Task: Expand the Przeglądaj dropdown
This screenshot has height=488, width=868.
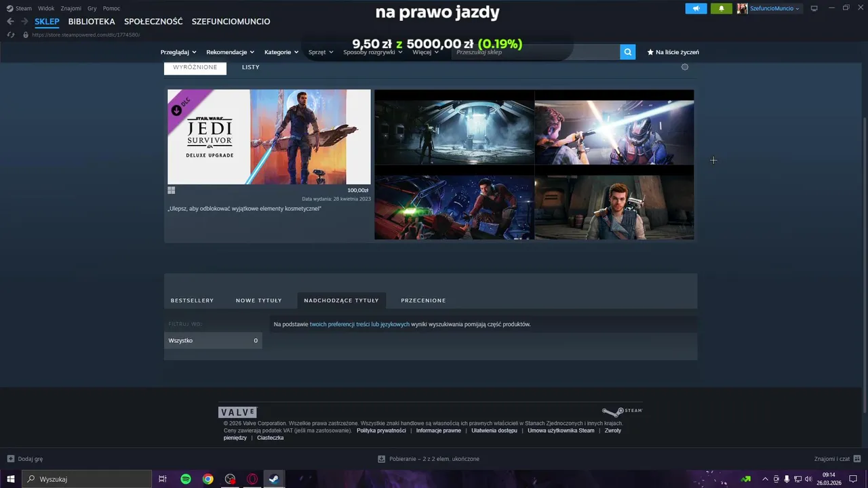Action: click(x=178, y=52)
